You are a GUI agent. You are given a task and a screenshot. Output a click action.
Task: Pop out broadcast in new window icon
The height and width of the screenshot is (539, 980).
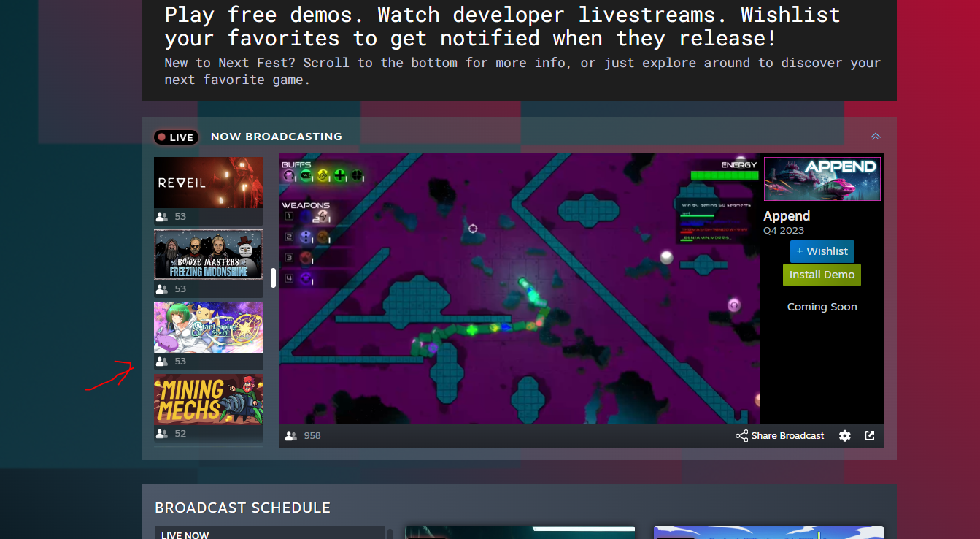[870, 436]
